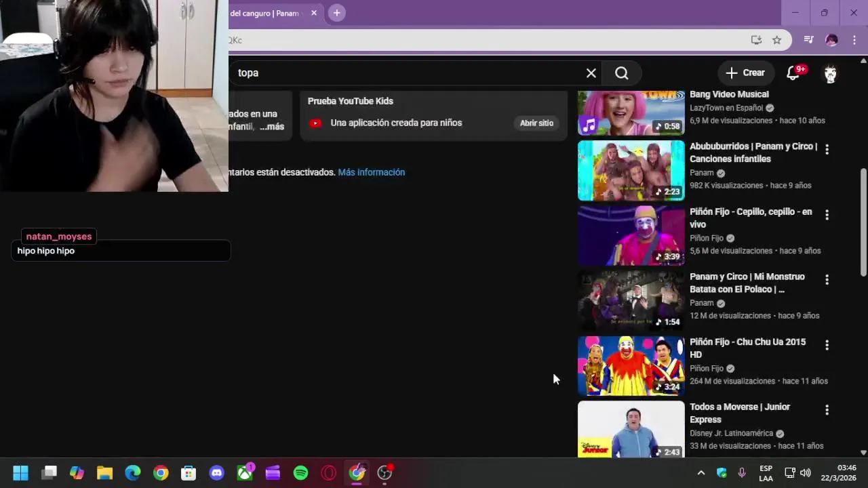The image size is (868, 488).
Task: Click 'Abububurridos | Panam y Circo' title
Action: (x=753, y=152)
